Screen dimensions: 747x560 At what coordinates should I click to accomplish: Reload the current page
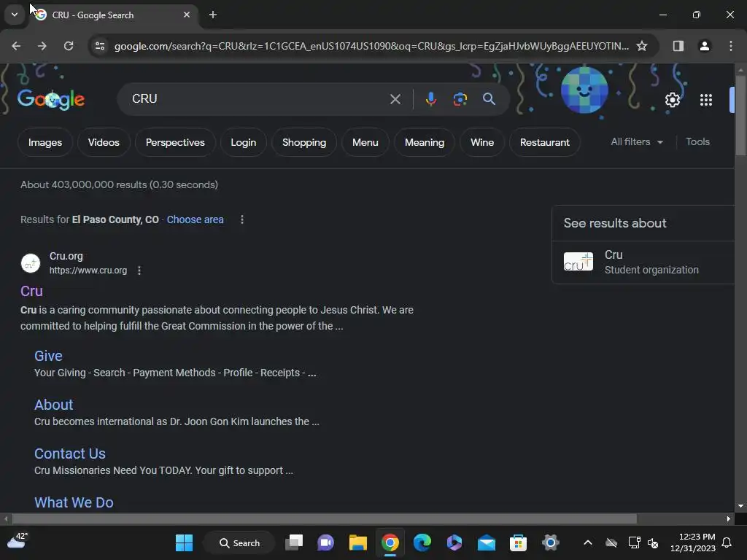coord(69,46)
